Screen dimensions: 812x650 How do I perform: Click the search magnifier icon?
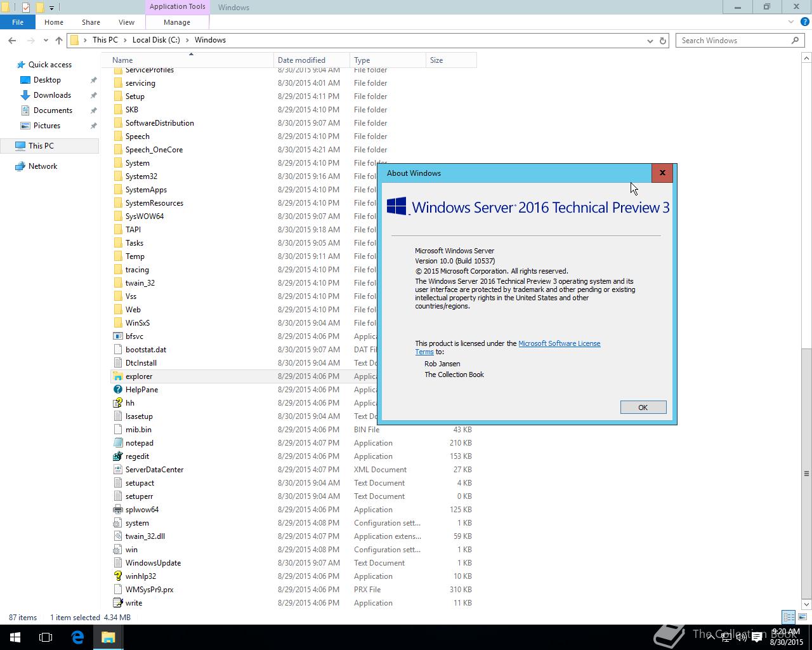[x=795, y=41]
